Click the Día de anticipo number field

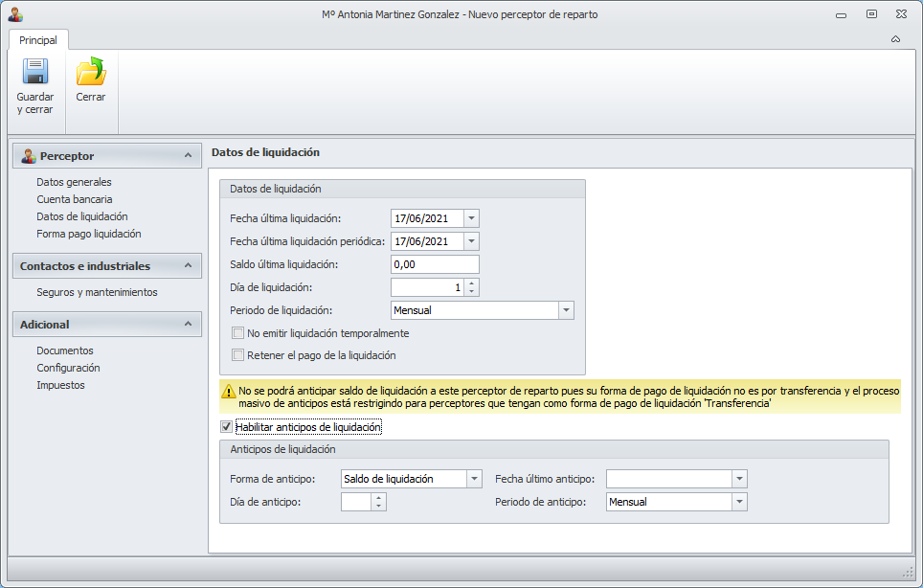(x=356, y=502)
